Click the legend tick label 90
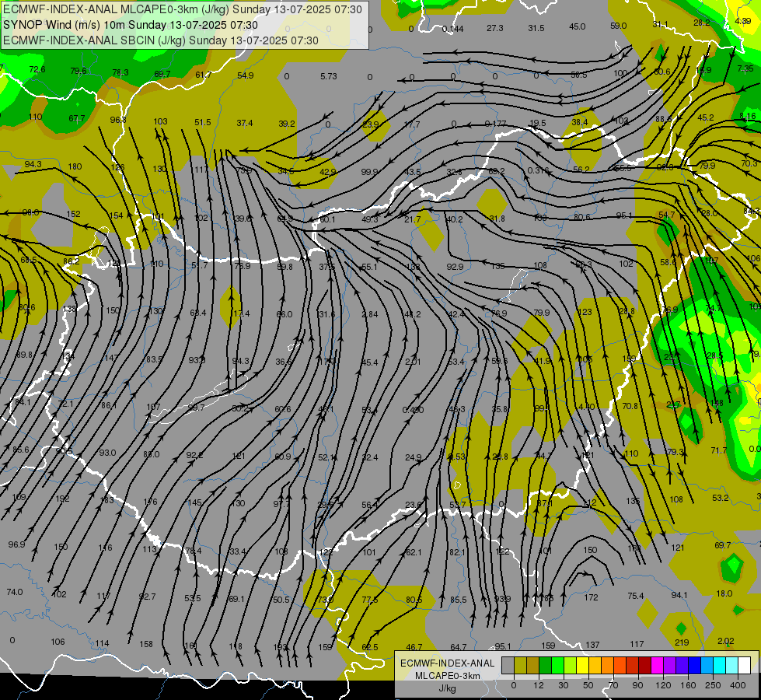Screen dimensions: 761x700 [x=638, y=685]
